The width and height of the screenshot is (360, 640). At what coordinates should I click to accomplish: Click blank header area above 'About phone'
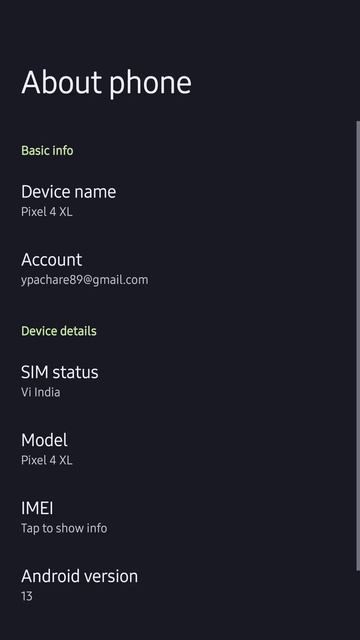178,31
